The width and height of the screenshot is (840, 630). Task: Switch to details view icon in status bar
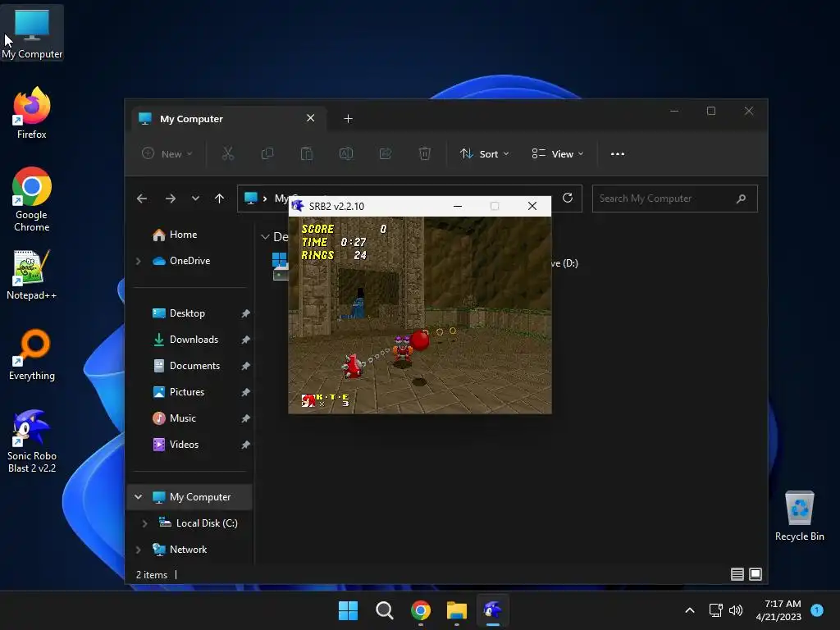click(737, 574)
